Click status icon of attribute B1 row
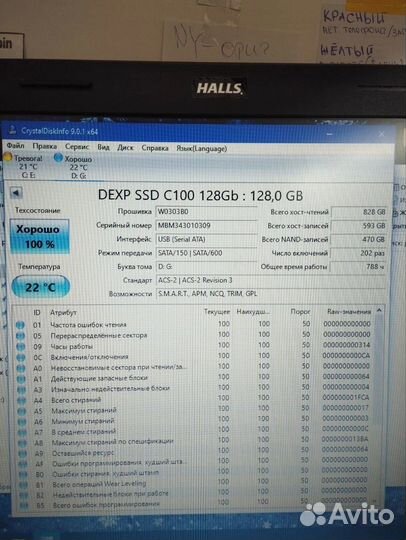The width and height of the screenshot is (406, 540). (23, 485)
